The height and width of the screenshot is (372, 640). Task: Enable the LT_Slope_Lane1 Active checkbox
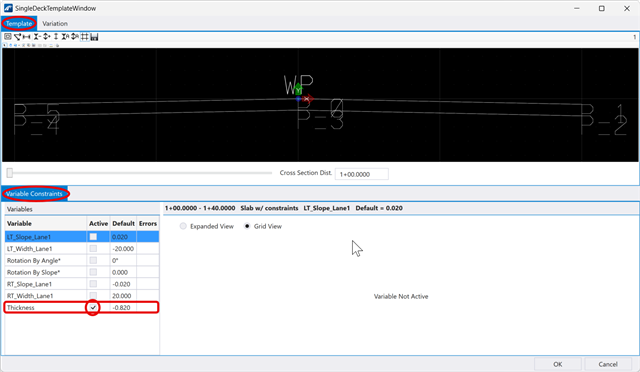(x=93, y=236)
